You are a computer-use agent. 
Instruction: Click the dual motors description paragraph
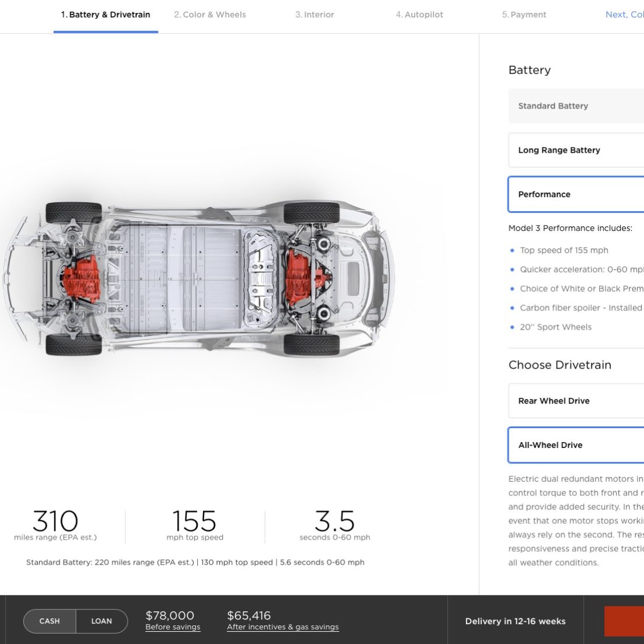(576, 521)
